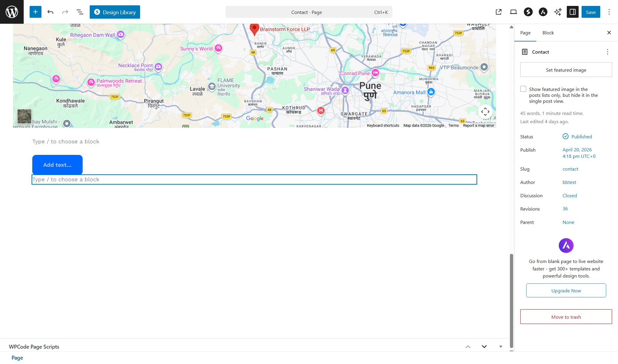Close the settings sidebar
The height and width of the screenshot is (364, 618).
[609, 33]
